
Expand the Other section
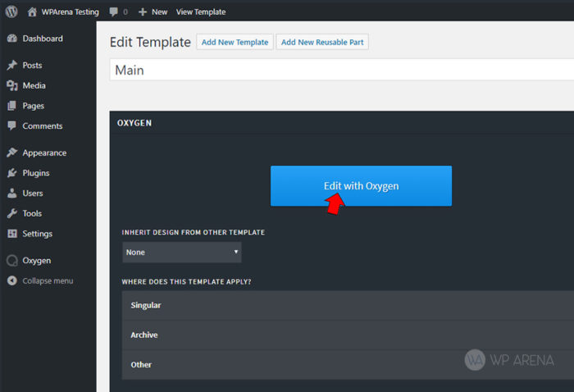pyautogui.click(x=348, y=365)
